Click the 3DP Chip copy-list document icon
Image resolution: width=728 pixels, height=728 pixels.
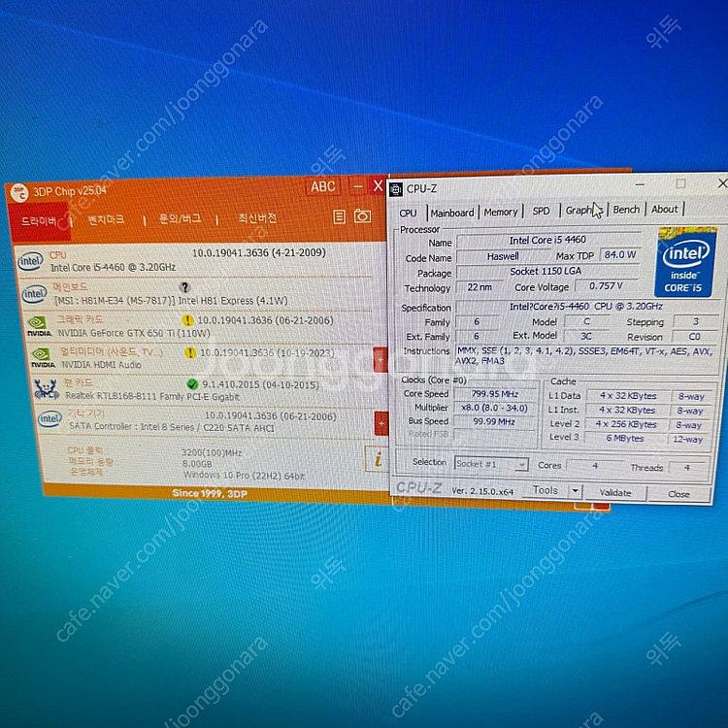tap(340, 216)
